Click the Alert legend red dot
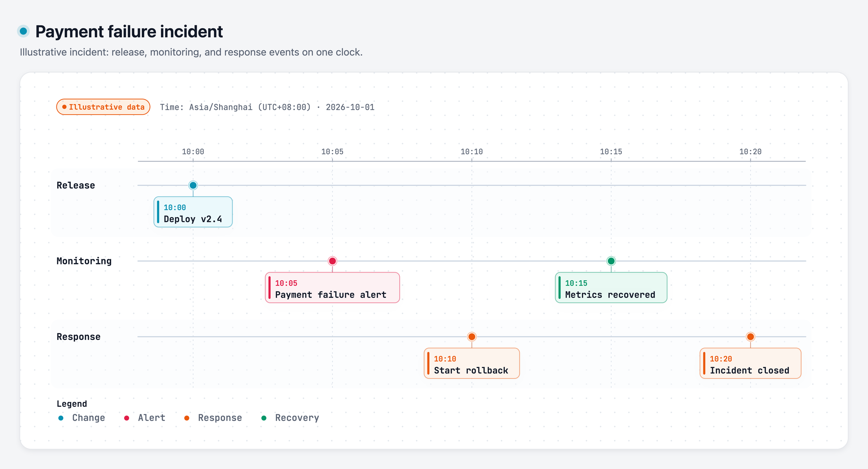This screenshot has height=469, width=868. [x=127, y=418]
